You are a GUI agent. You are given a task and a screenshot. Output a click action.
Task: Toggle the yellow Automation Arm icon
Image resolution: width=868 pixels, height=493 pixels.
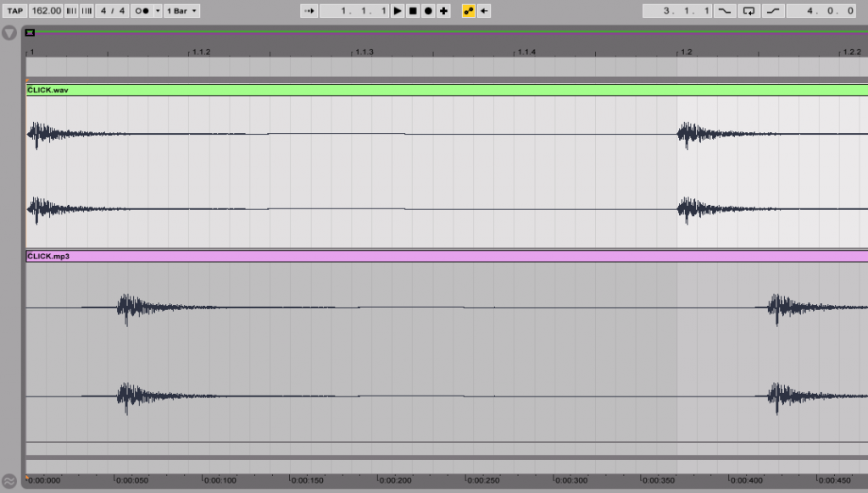pyautogui.click(x=467, y=10)
